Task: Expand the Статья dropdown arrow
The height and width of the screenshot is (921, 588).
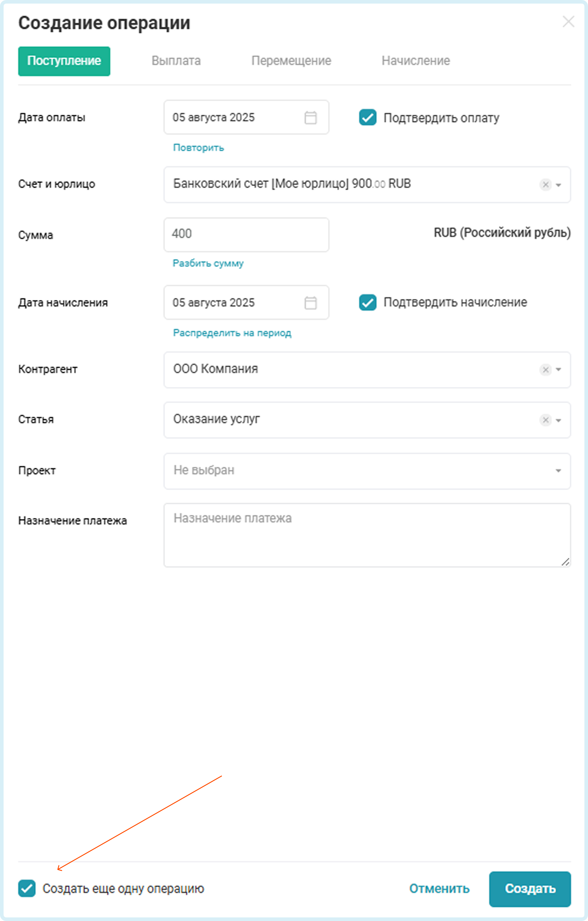Action: coord(559,420)
